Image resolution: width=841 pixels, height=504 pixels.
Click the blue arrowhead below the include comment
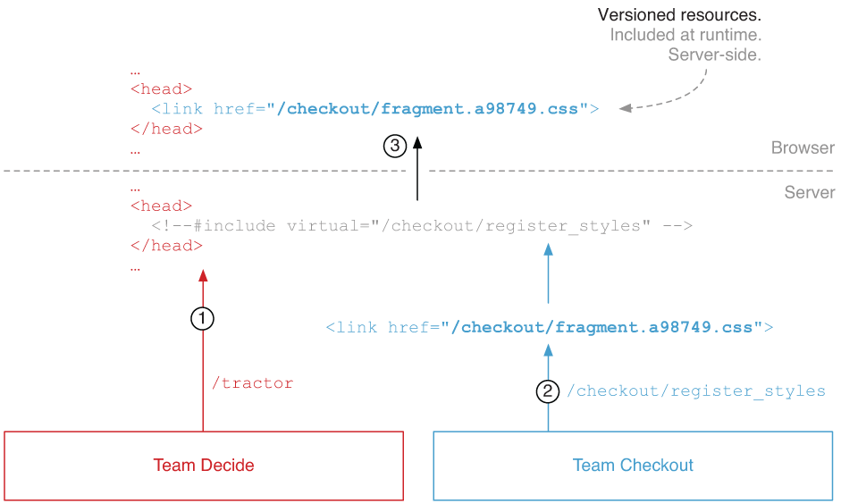[548, 250]
